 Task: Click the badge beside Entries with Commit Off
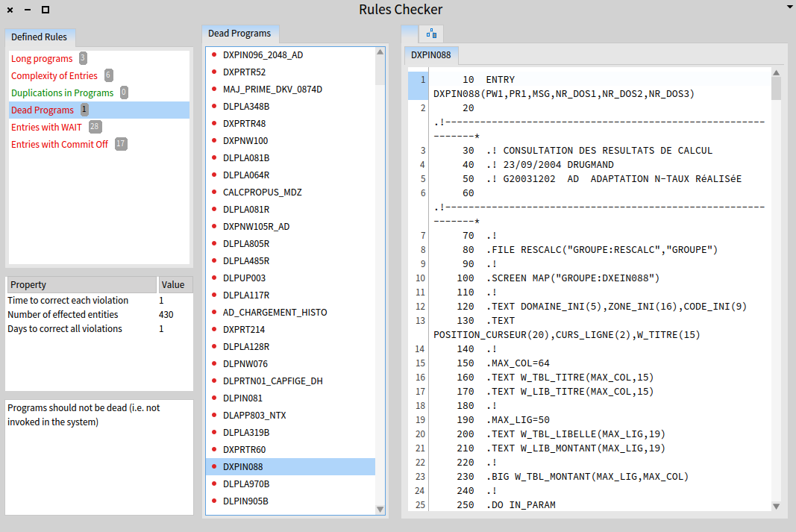click(x=121, y=144)
